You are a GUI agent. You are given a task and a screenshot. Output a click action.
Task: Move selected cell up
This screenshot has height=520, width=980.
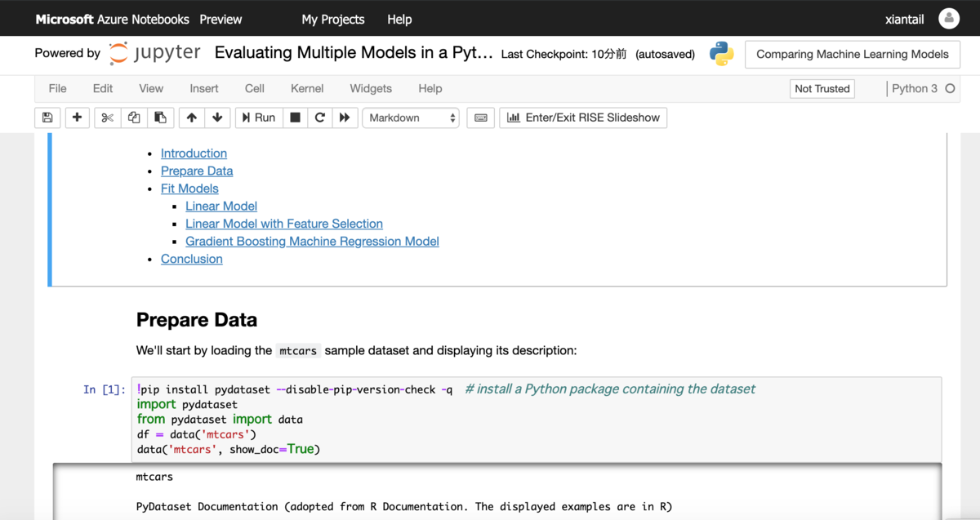(191, 118)
